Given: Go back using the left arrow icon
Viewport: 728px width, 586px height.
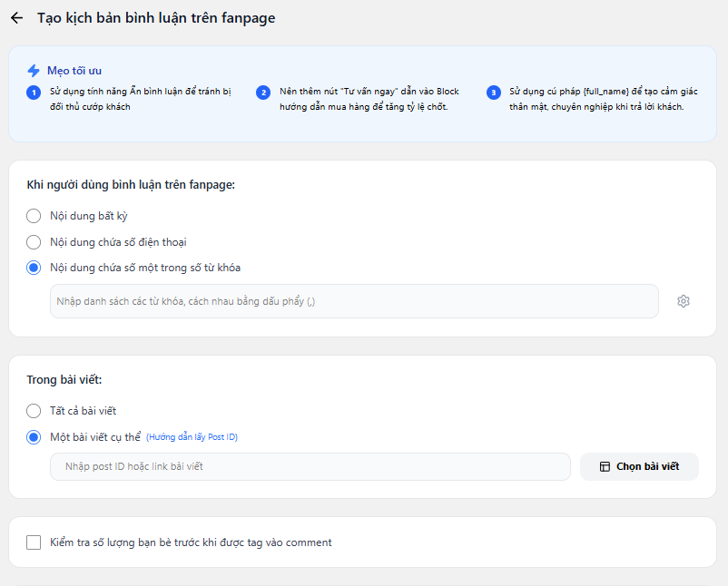Looking at the screenshot, I should [16, 18].
